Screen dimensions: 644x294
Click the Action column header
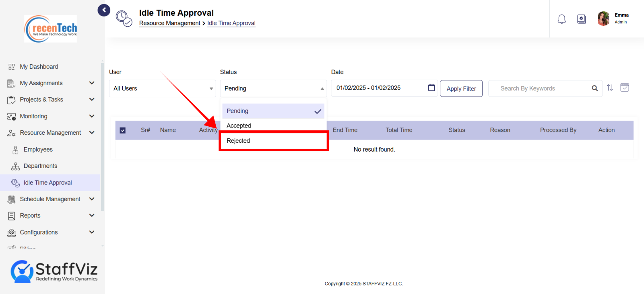click(x=606, y=130)
